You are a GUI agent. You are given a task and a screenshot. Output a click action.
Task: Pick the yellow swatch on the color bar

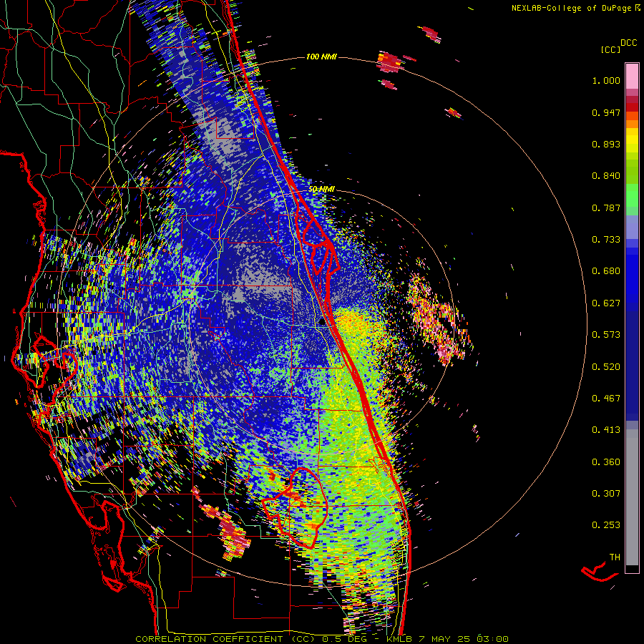(632, 140)
